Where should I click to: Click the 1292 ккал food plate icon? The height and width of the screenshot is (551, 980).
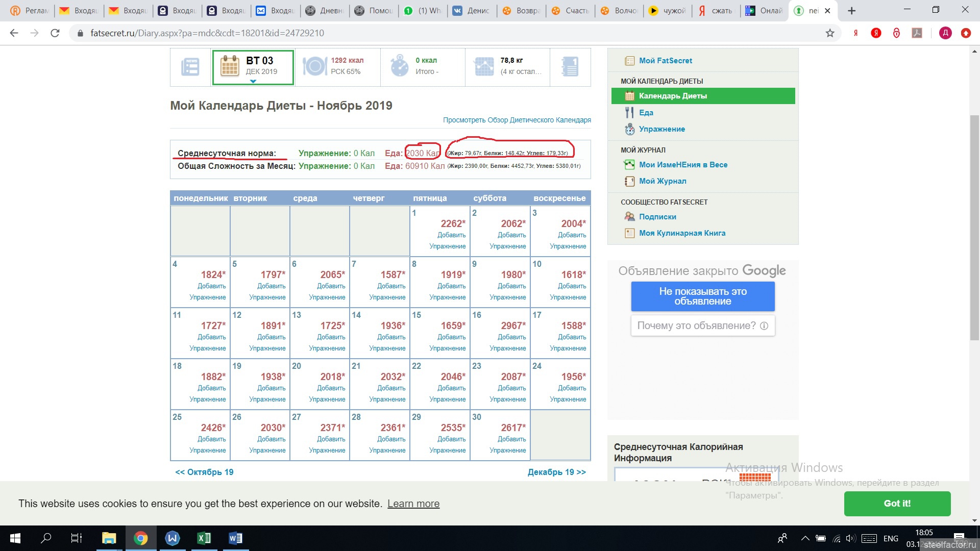pyautogui.click(x=315, y=66)
